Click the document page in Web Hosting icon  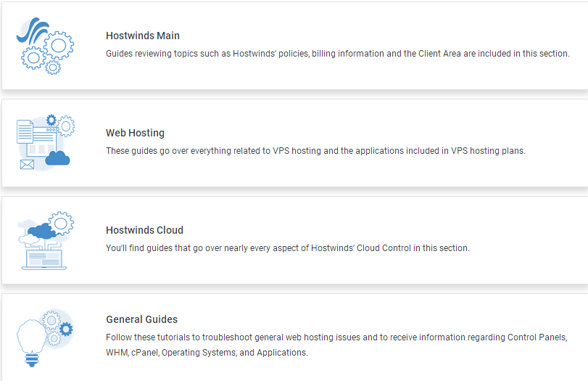25,133
